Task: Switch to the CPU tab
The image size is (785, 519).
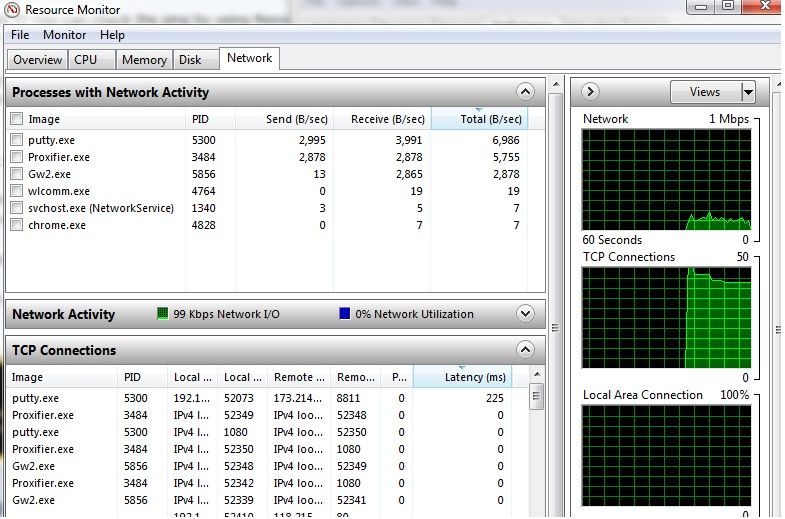Action: pyautogui.click(x=86, y=60)
